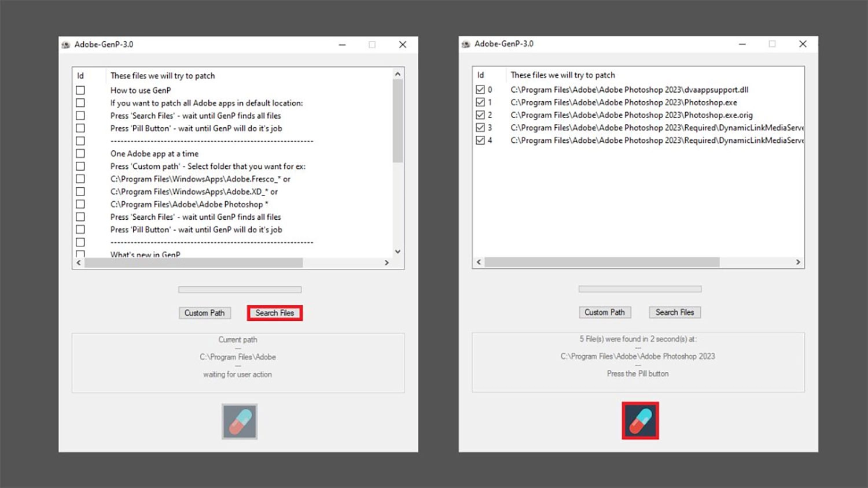
Task: Click the progress bar in the left window
Action: (x=240, y=290)
